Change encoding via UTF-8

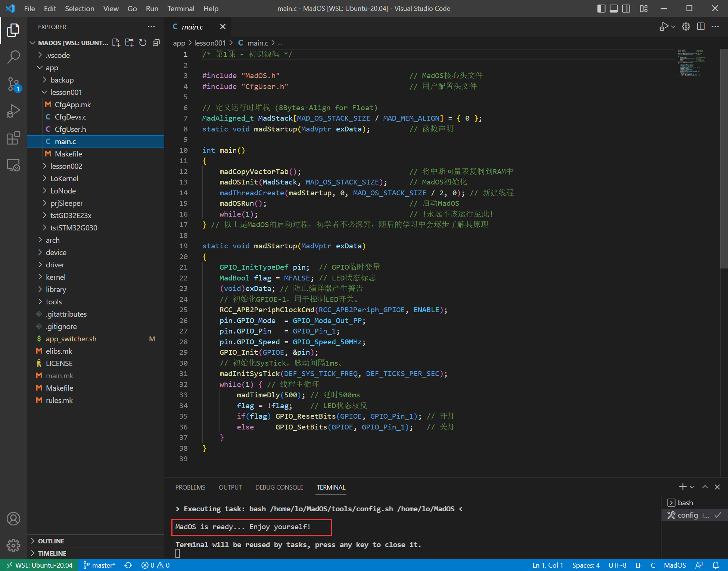point(617,565)
